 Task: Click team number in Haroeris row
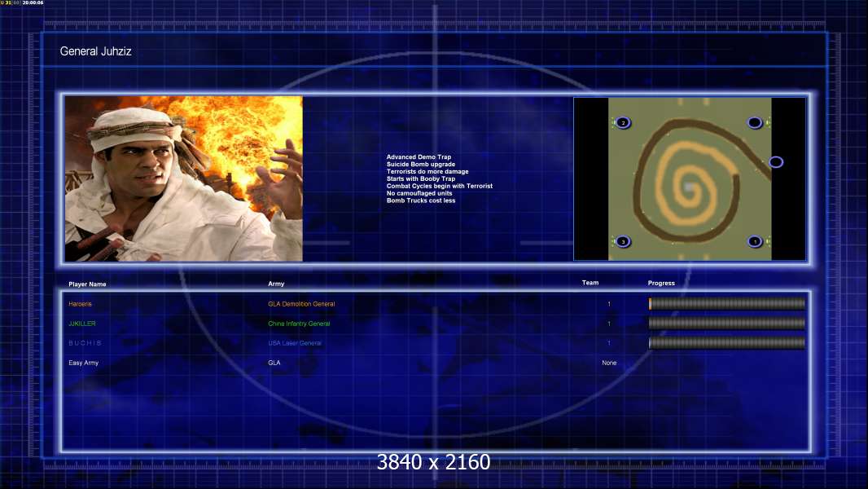coord(609,304)
